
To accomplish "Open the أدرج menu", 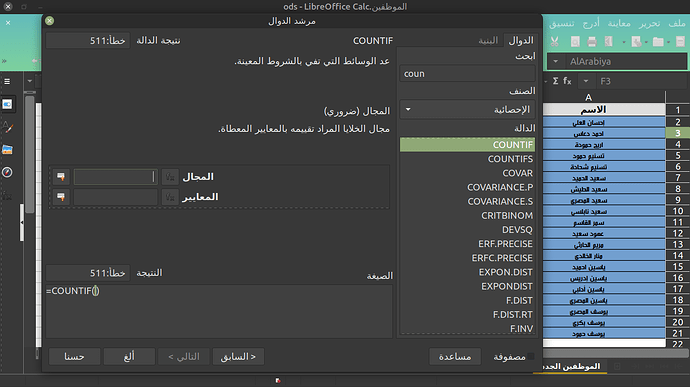I will (591, 24).
